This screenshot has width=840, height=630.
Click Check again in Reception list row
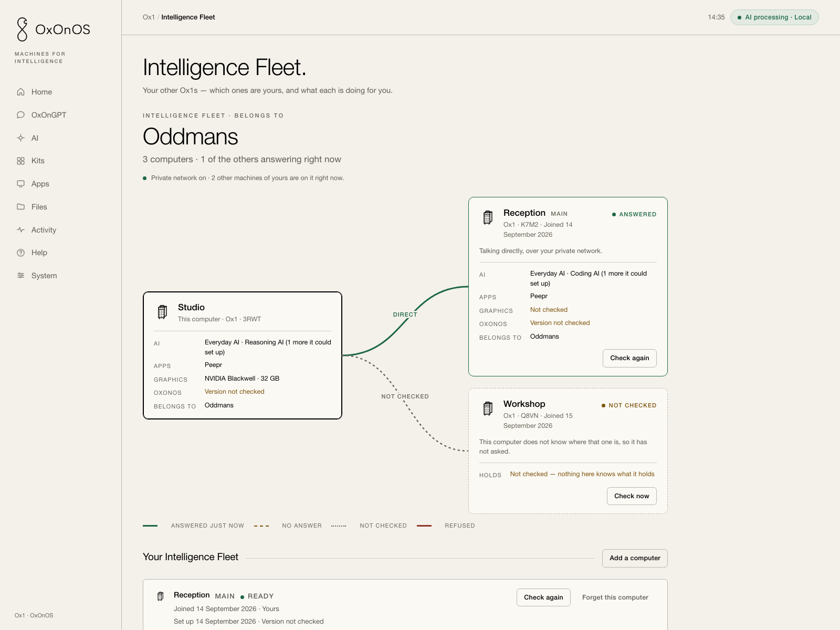(x=543, y=597)
